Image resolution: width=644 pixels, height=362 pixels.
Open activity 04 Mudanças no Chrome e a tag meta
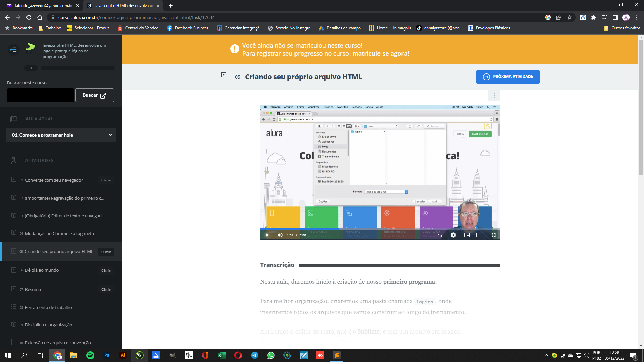pyautogui.click(x=61, y=233)
